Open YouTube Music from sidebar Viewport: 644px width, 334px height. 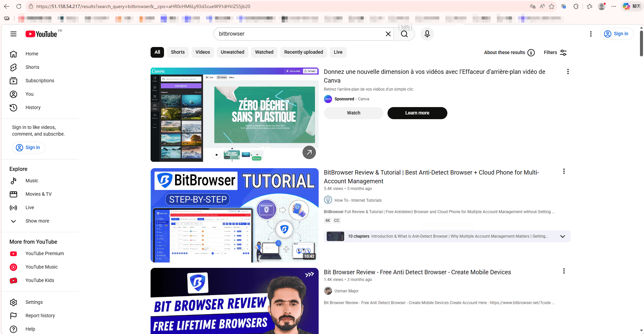41,267
